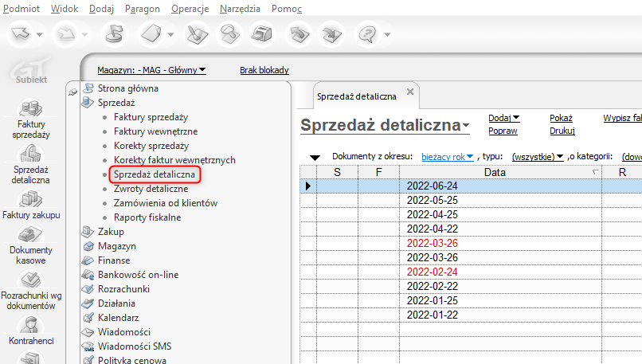Image resolution: width=642 pixels, height=364 pixels.
Task: Select Zamówienia od klientów in the tree
Action: 166,203
